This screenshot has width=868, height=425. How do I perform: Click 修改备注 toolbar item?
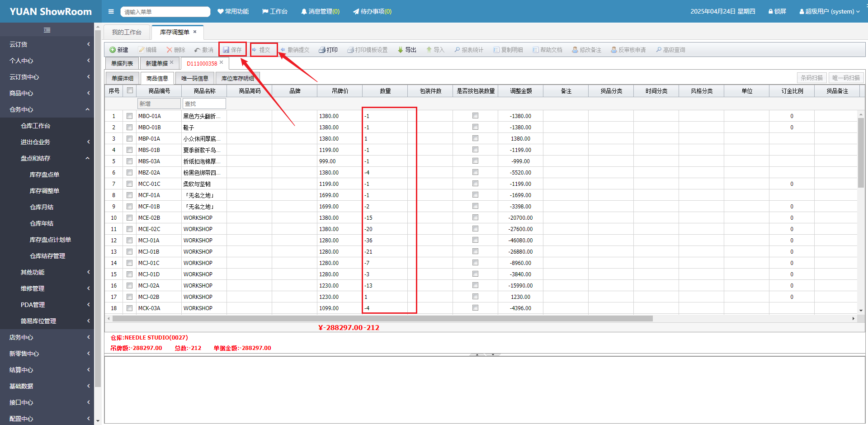coord(587,50)
